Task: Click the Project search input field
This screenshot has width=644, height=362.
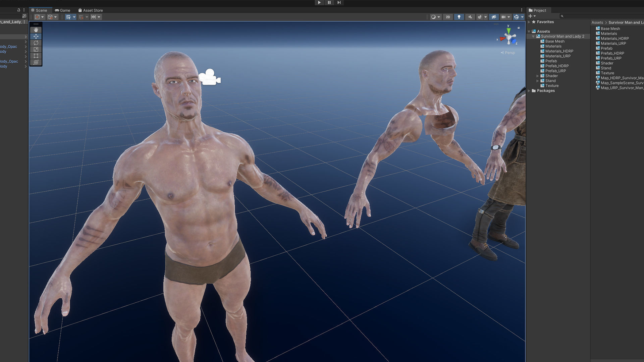Action: [602, 16]
